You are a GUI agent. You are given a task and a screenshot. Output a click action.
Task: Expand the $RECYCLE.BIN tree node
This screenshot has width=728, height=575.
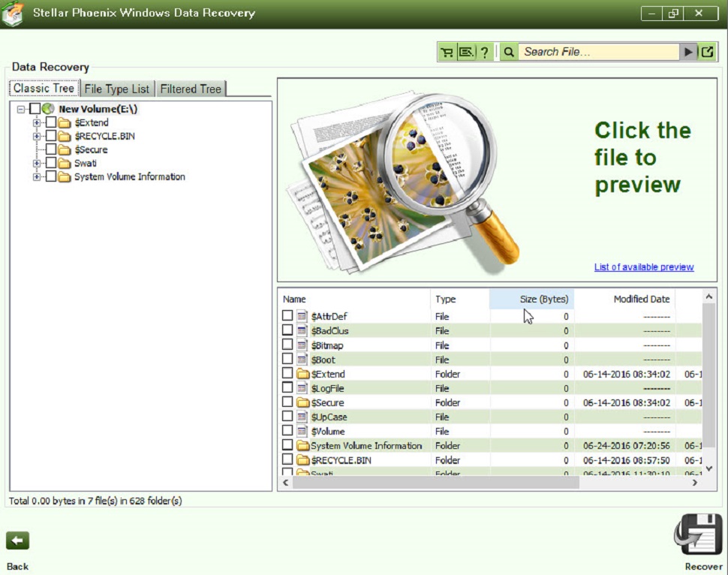pos(37,136)
